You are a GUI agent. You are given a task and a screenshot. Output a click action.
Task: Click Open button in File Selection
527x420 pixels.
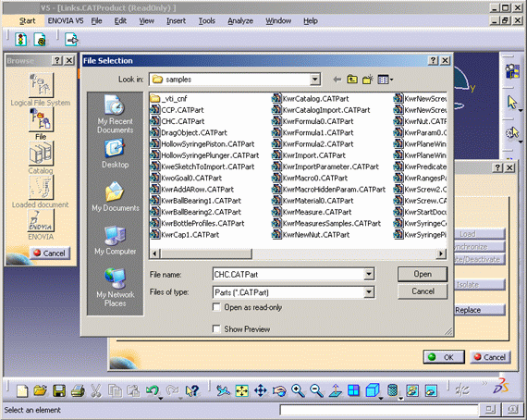click(423, 274)
